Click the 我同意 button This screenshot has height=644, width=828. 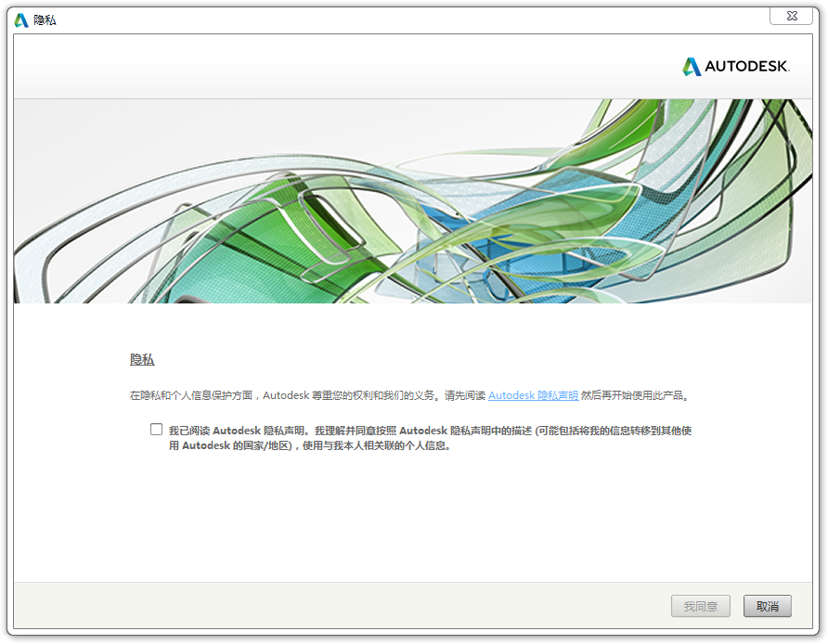coord(701,606)
